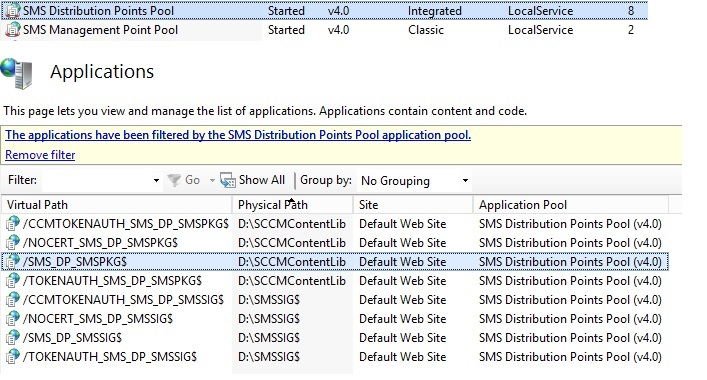Sort by Virtual Path column header
Image resolution: width=707 pixels, height=380 pixels.
(116, 205)
